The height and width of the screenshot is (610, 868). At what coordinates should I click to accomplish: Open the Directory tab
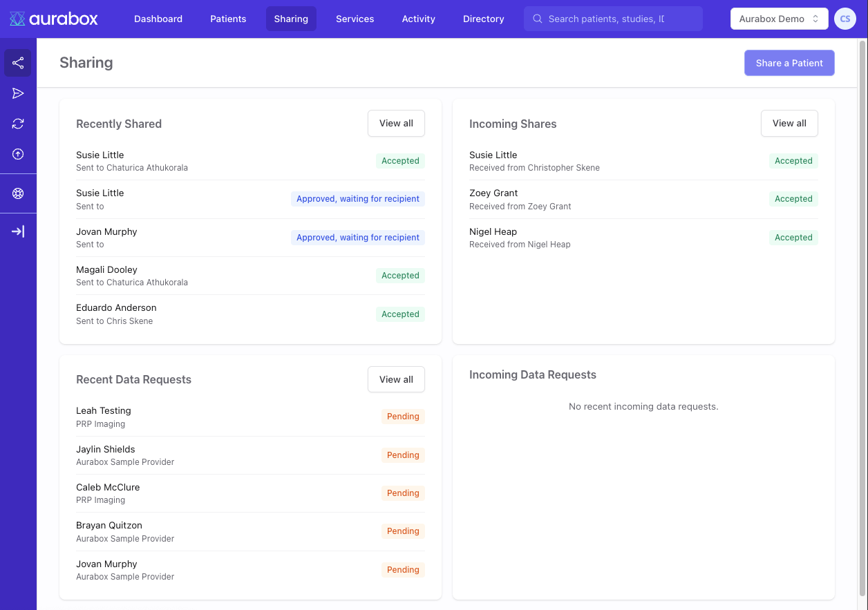click(483, 19)
